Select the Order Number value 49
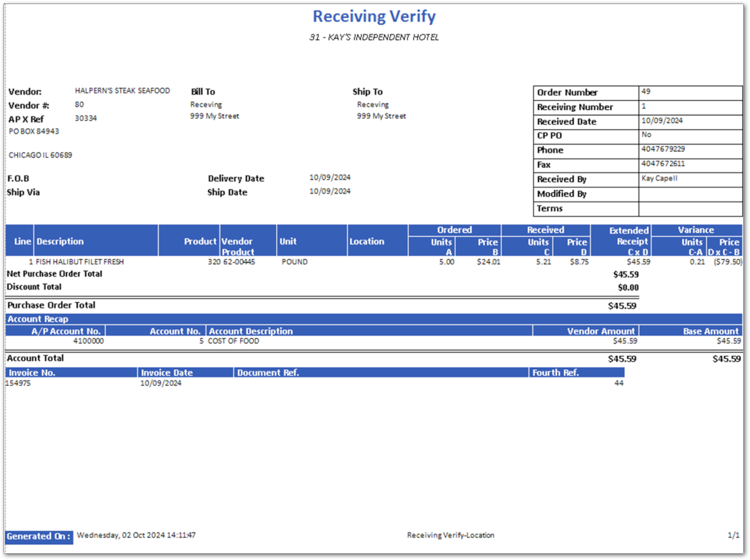The image size is (750, 560). [x=646, y=91]
